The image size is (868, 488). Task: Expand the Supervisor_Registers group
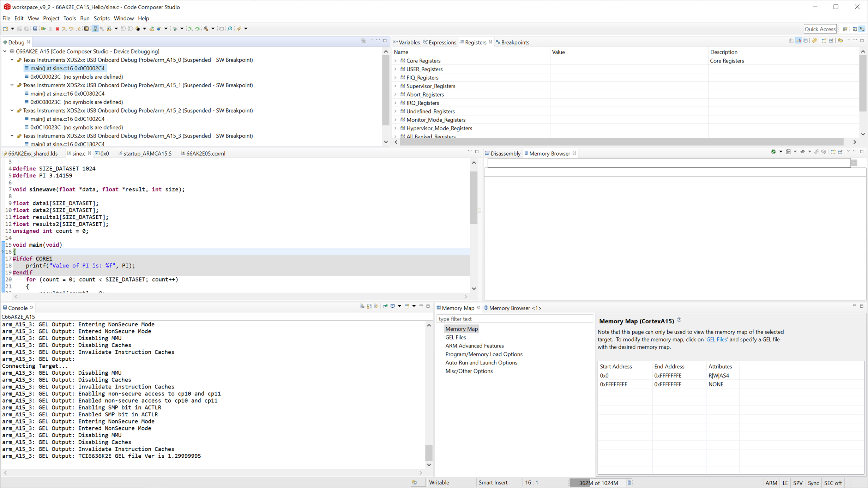[x=396, y=86]
